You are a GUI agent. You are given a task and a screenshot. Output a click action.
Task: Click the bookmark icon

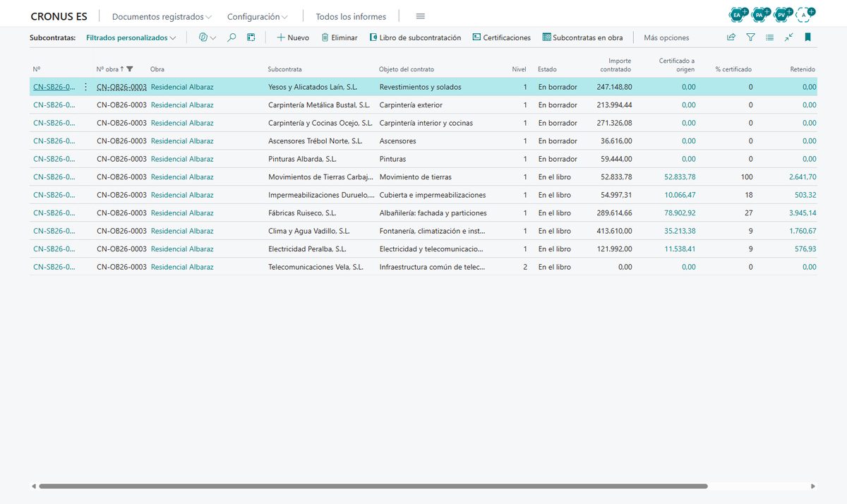coord(807,37)
